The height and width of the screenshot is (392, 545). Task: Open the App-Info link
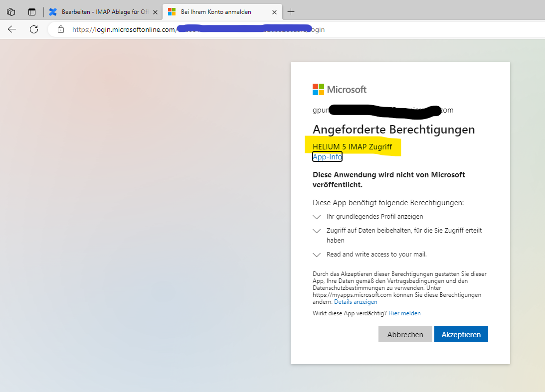tap(327, 157)
